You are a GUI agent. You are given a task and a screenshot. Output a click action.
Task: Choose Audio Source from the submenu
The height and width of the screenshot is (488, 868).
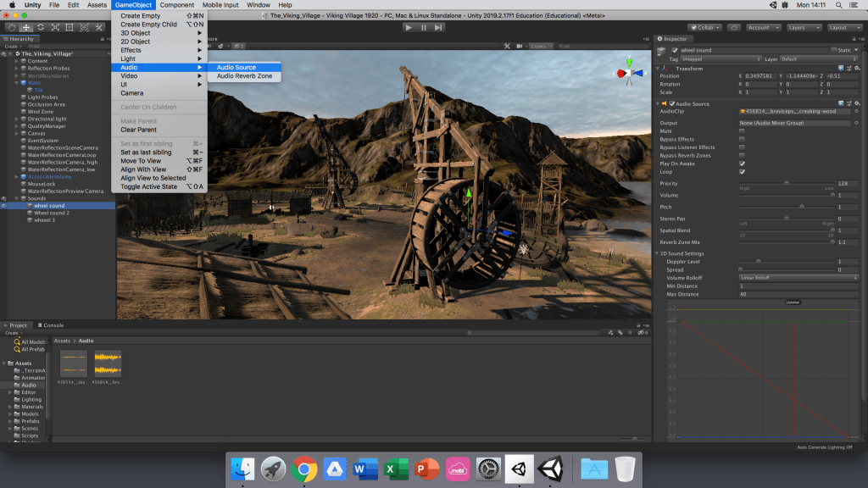pyautogui.click(x=236, y=68)
